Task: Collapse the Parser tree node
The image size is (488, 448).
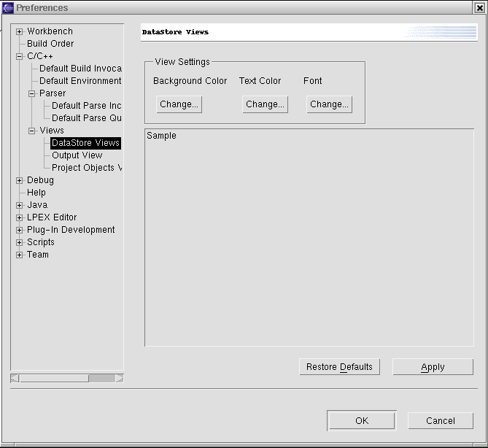Action: [32, 93]
